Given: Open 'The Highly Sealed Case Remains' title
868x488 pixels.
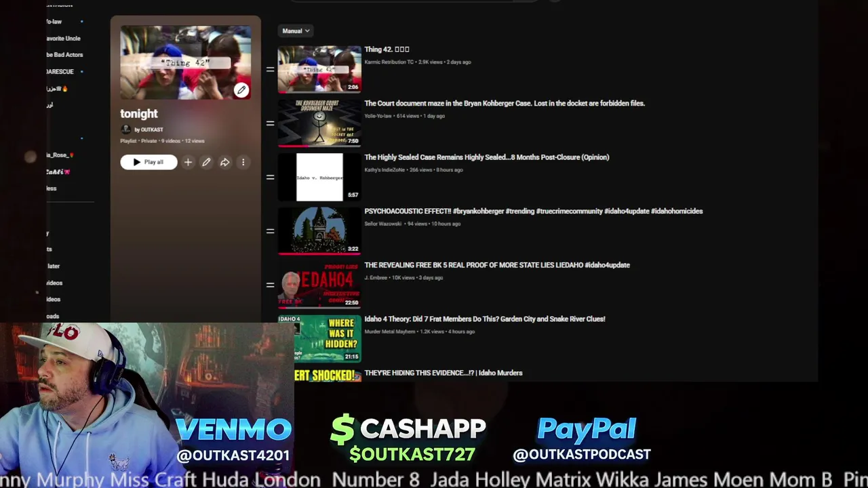Looking at the screenshot, I should point(487,157).
